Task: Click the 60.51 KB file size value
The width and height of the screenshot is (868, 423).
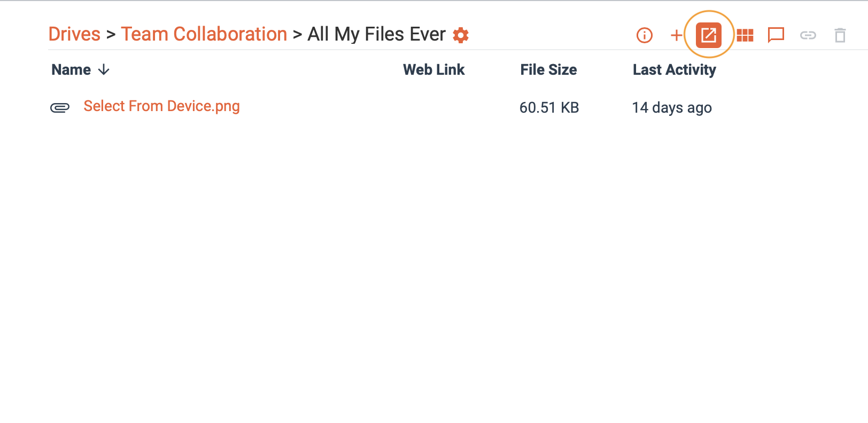Action: pos(549,107)
